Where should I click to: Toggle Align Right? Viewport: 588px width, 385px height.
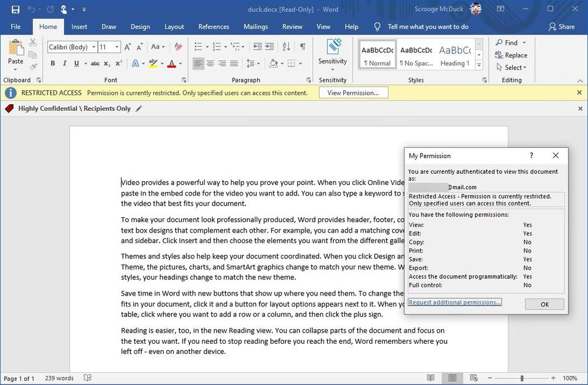222,64
